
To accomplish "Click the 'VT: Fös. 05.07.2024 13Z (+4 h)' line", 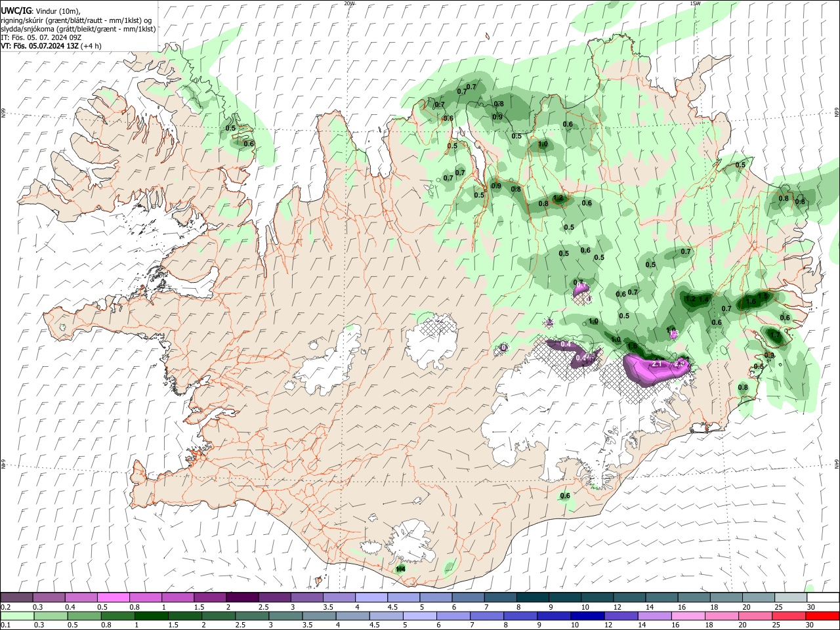I will [51, 46].
